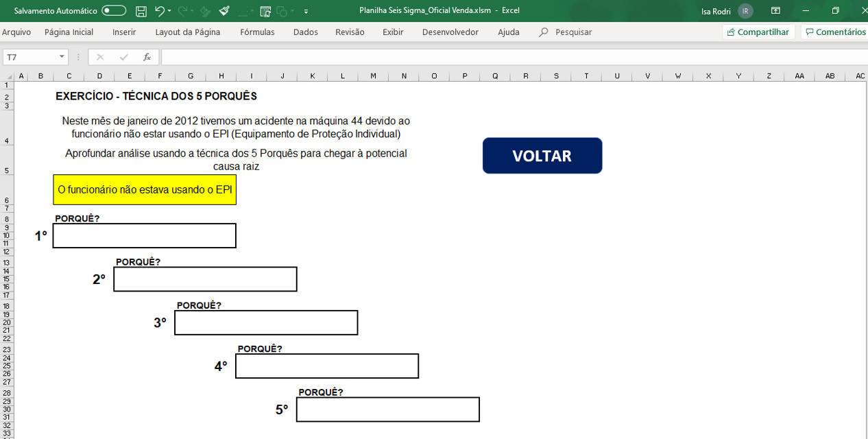Viewport: 868px width, 439px height.
Task: Select the yellow EPI problem cell
Action: coord(145,189)
